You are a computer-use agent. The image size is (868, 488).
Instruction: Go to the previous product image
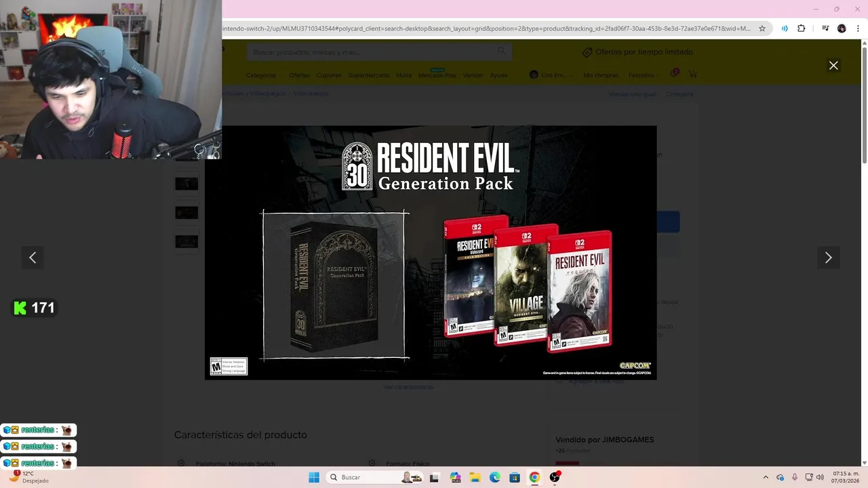33,258
